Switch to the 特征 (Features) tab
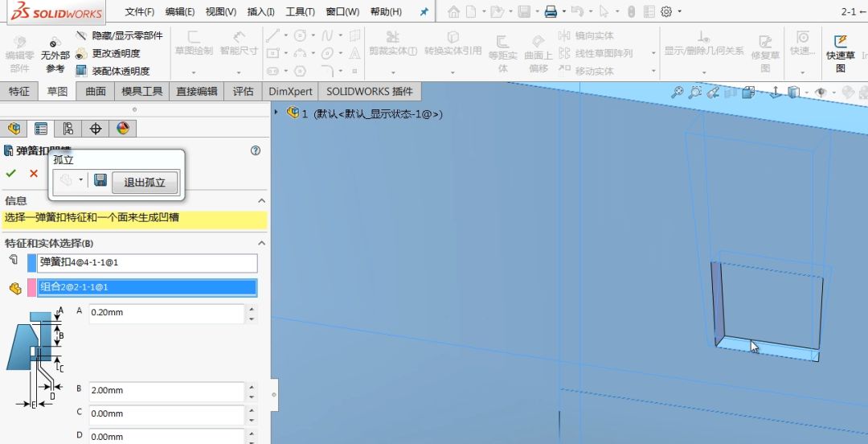The image size is (868, 444). 19,92
